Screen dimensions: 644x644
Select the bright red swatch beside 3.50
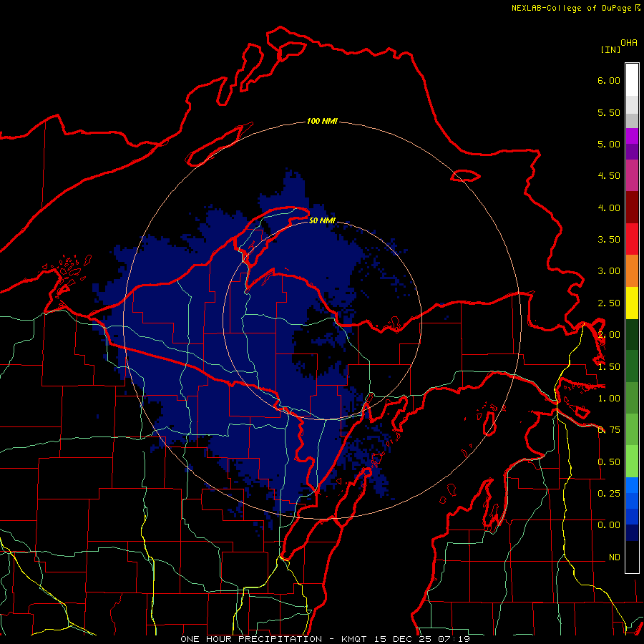632,239
